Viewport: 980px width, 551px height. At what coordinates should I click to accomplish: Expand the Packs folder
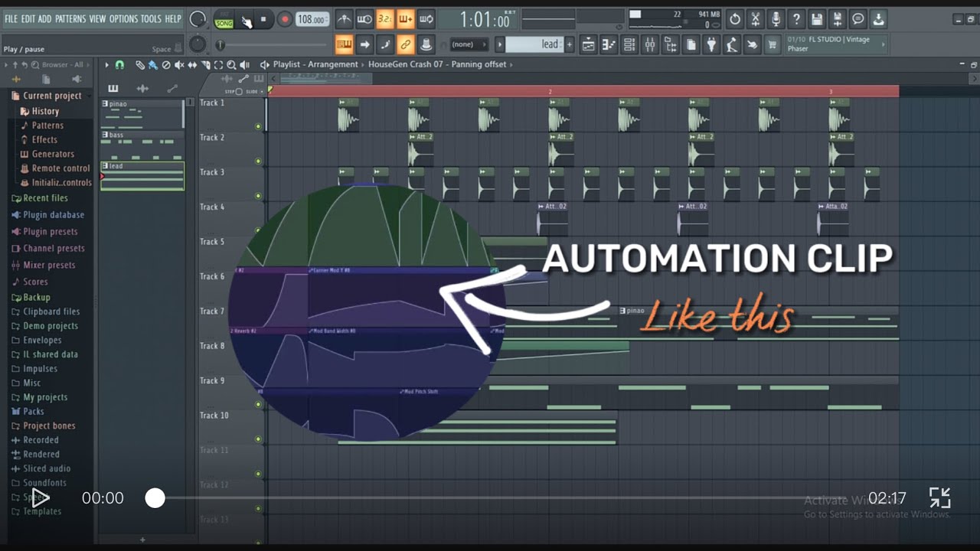[28, 412]
